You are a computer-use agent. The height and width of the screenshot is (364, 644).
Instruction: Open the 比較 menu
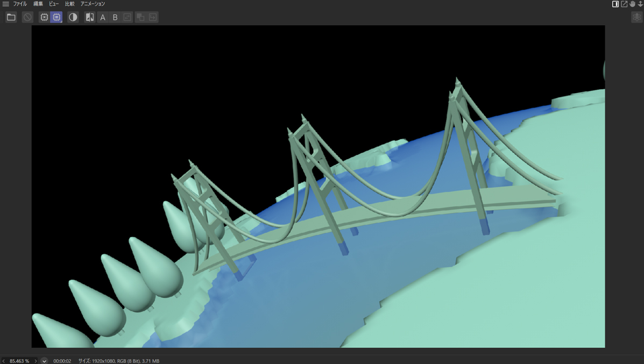pos(70,4)
